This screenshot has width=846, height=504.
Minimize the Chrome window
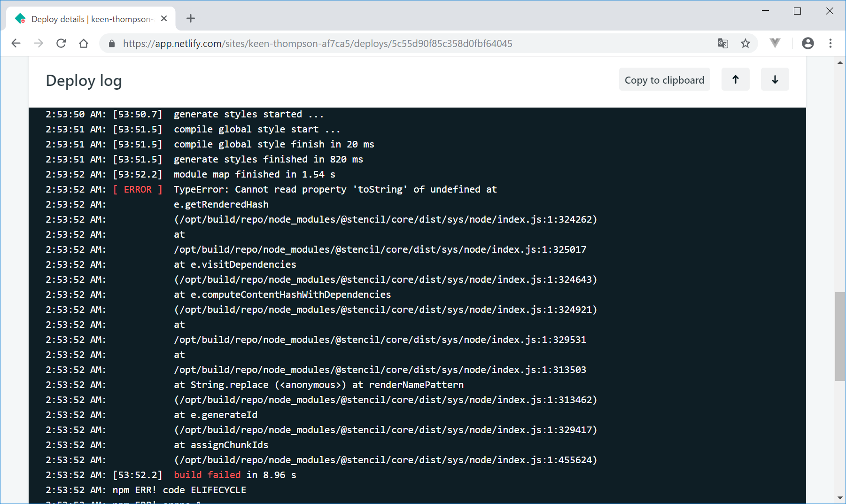click(766, 11)
